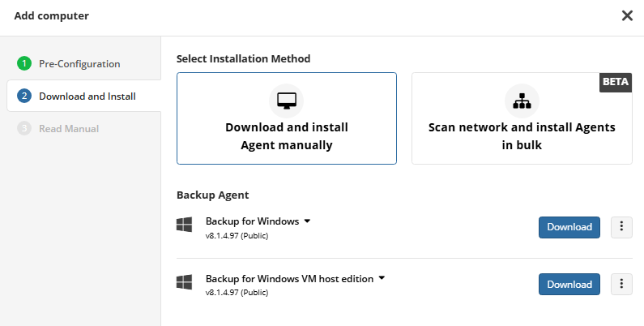Download the Windows VM host edition agent
This screenshot has width=644, height=326.
[569, 284]
